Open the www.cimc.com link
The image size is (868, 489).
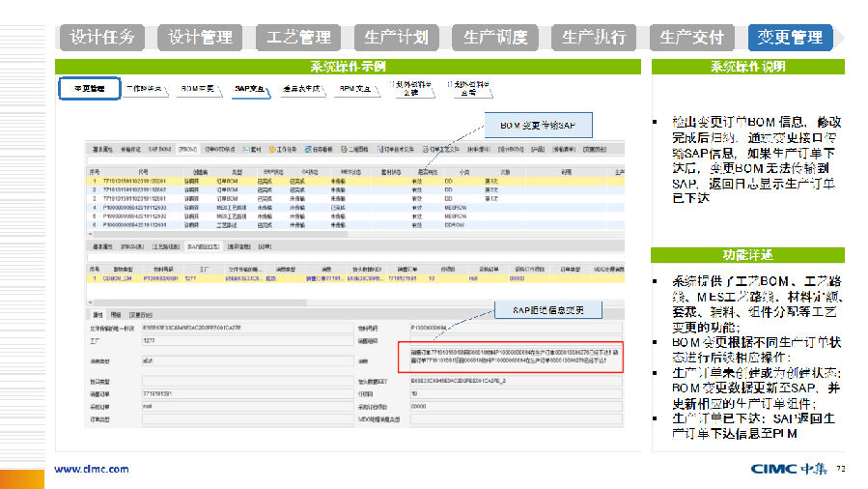point(91,469)
